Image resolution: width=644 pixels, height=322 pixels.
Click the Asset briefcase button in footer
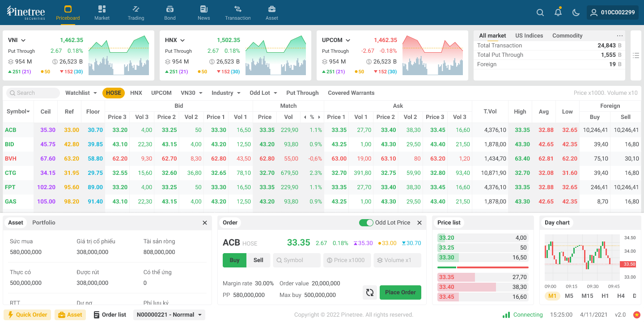[70, 315]
